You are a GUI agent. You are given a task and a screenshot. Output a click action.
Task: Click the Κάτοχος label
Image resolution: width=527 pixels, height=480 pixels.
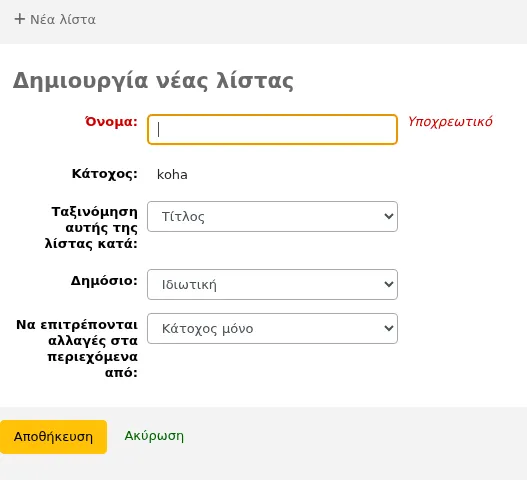(105, 174)
